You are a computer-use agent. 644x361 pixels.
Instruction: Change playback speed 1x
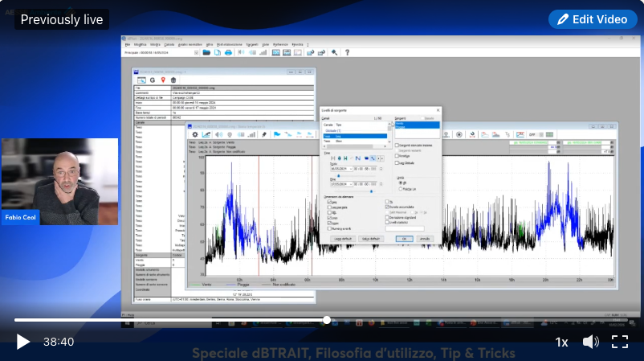(x=561, y=342)
